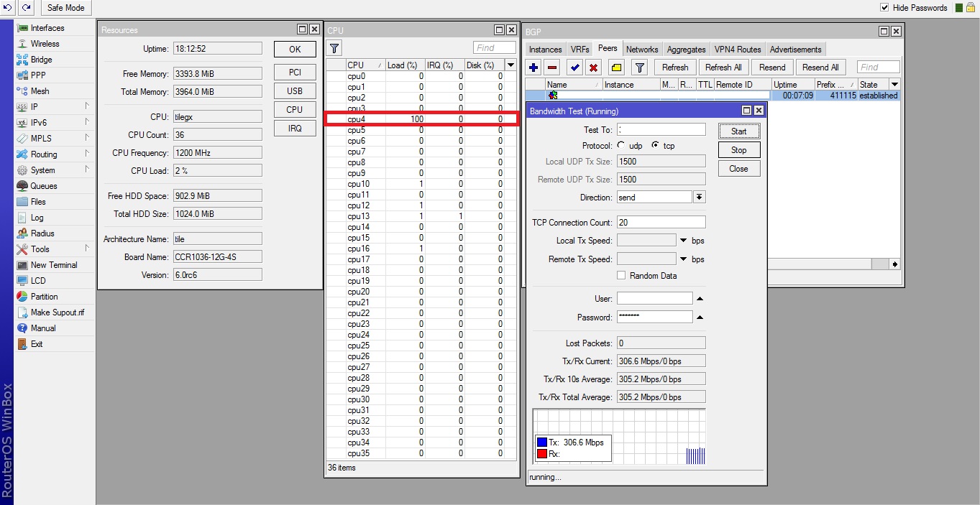Toggle Hide Passwords checkbox
This screenshot has height=505, width=980.
tap(884, 7)
